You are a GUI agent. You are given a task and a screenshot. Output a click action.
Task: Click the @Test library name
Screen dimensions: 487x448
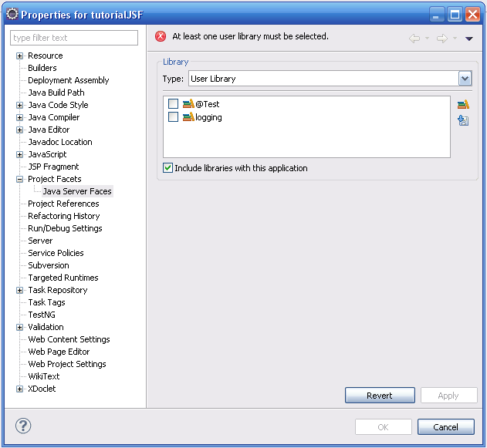(x=207, y=104)
